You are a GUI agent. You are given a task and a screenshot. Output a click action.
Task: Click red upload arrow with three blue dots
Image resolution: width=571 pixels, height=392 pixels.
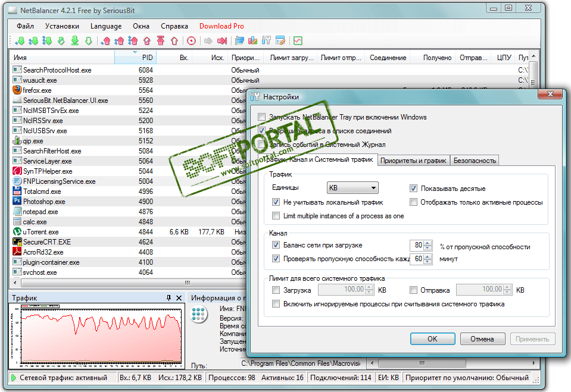(133, 41)
